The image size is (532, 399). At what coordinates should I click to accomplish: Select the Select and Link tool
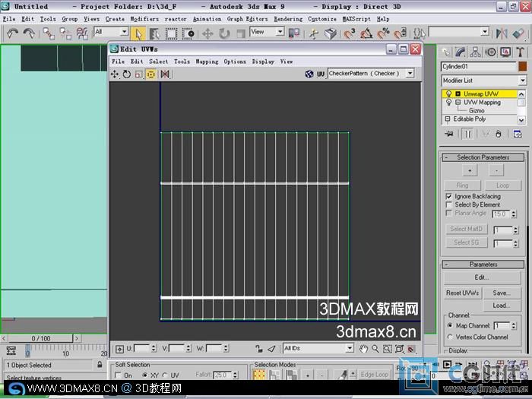pos(49,33)
